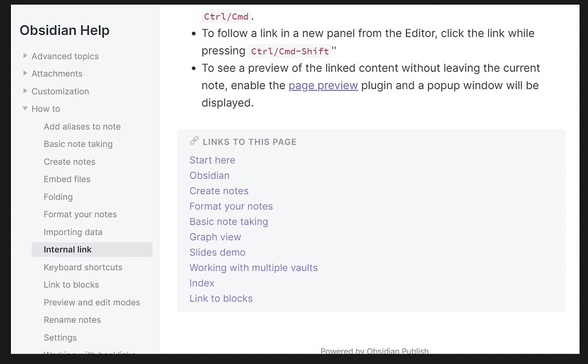Follow the Start here backlink

click(212, 160)
